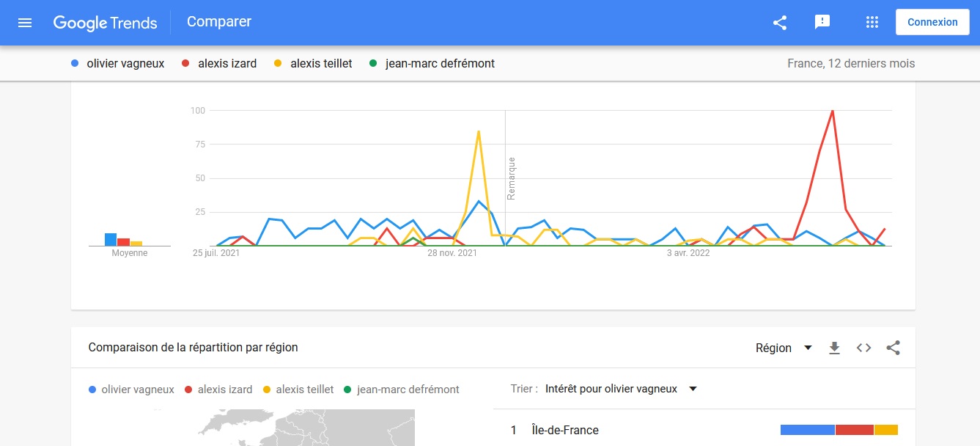Select the olivier vagneux term in top bar
The image size is (980, 446).
pyautogui.click(x=123, y=64)
